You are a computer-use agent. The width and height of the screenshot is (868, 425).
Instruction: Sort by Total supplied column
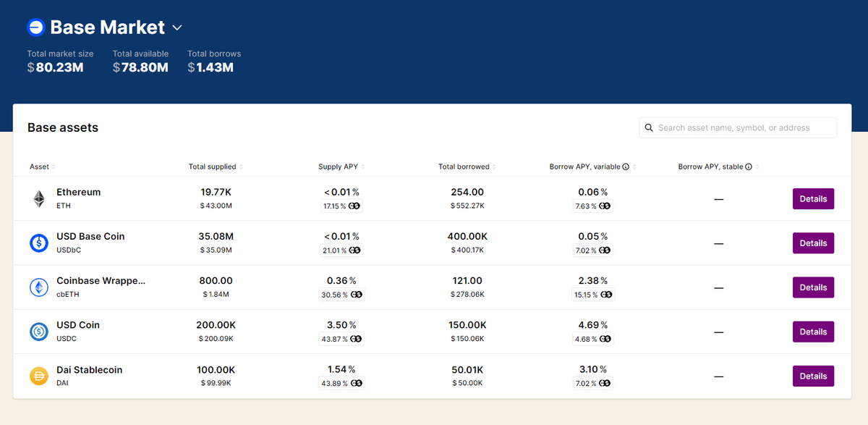pos(216,167)
